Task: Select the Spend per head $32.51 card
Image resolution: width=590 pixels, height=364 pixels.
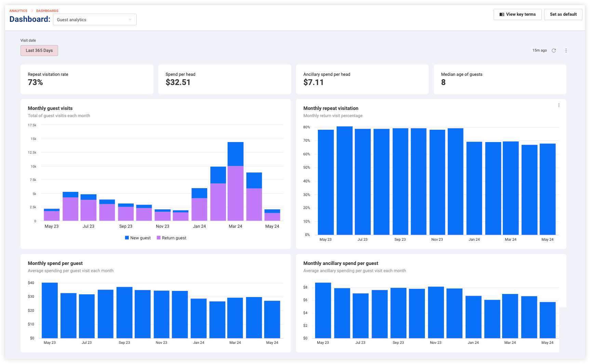Action: pos(225,79)
